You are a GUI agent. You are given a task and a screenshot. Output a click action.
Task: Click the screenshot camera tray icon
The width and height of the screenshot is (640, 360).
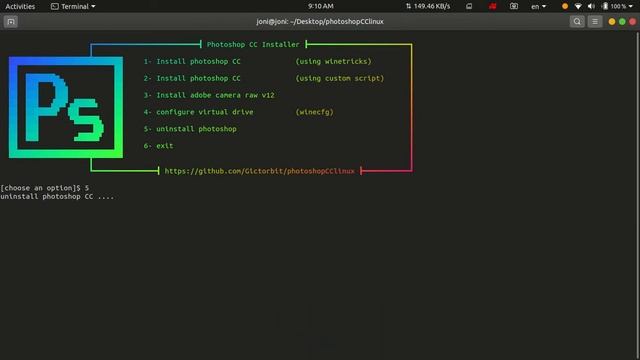[514, 6]
